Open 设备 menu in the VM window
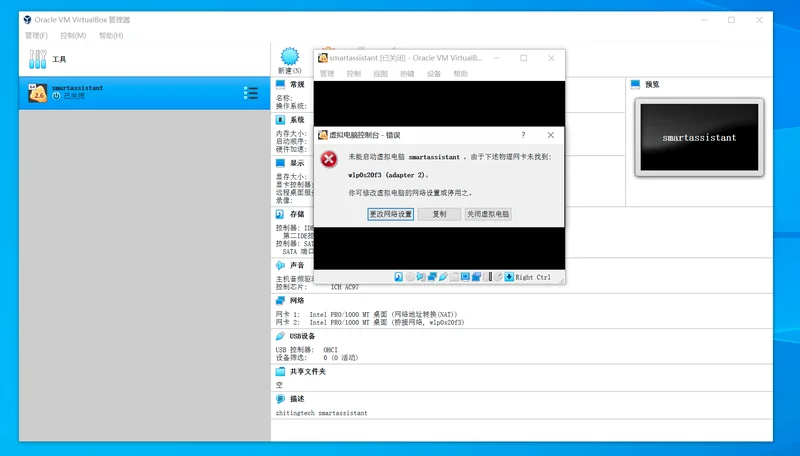The width and height of the screenshot is (800, 456). tap(434, 73)
